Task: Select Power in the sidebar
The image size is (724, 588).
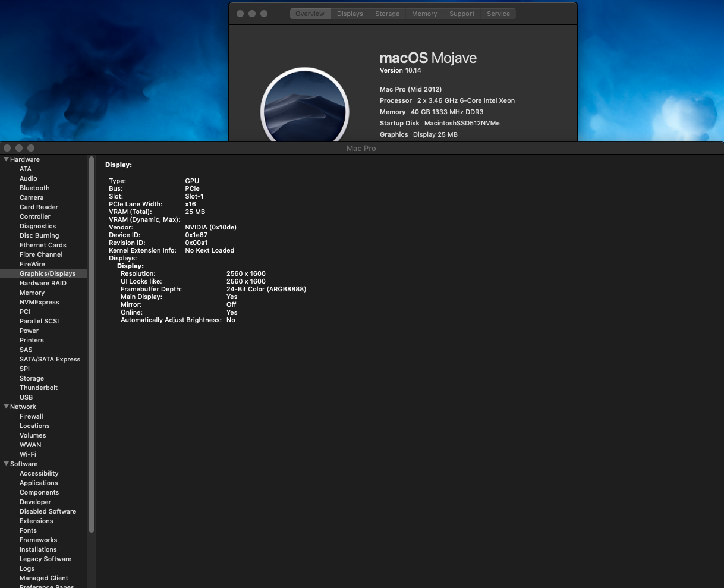Action: 29,331
